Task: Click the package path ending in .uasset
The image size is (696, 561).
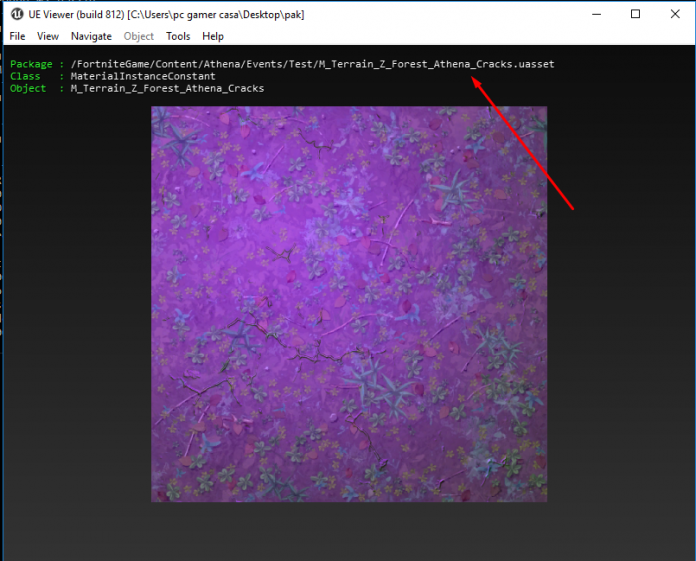Action: [312, 64]
